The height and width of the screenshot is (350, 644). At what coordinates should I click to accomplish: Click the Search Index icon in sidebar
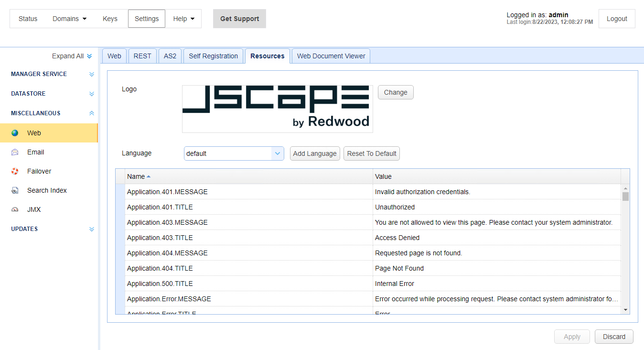15,190
